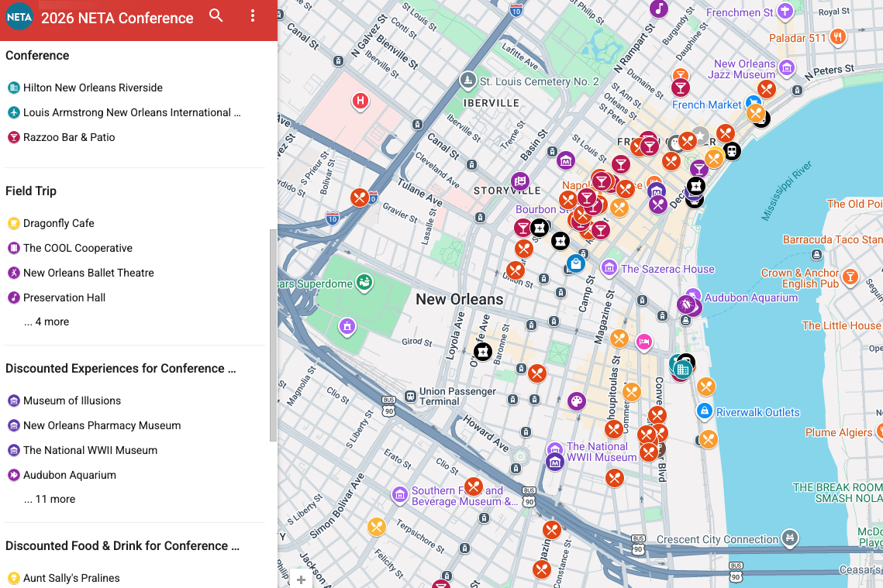Click the yellow restaurant marker near Terpsichore St

click(376, 528)
